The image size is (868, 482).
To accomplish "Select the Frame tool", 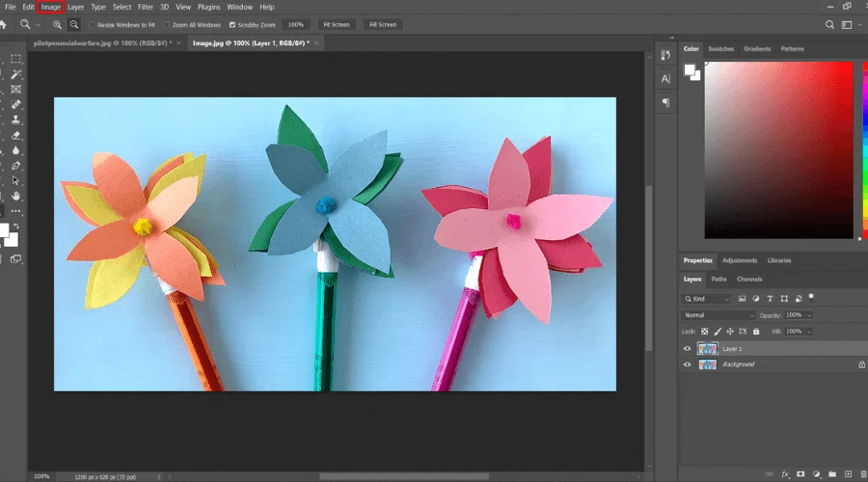I will (16, 89).
